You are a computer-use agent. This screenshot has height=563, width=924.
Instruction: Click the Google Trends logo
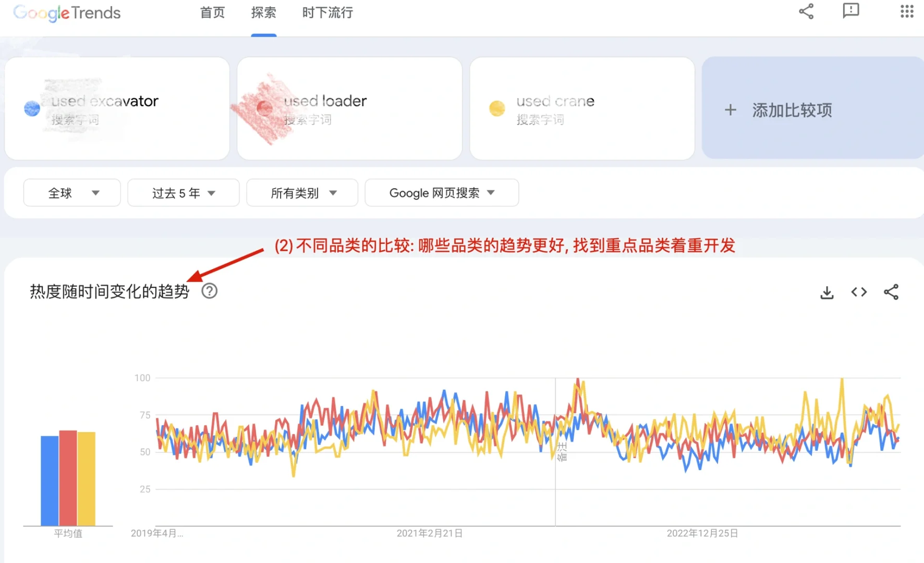click(66, 13)
